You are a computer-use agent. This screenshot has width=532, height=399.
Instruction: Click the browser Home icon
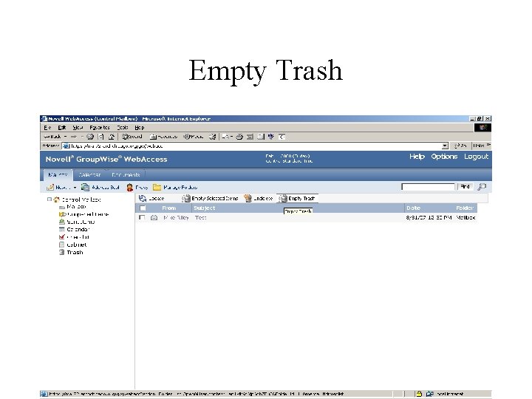click(x=112, y=137)
